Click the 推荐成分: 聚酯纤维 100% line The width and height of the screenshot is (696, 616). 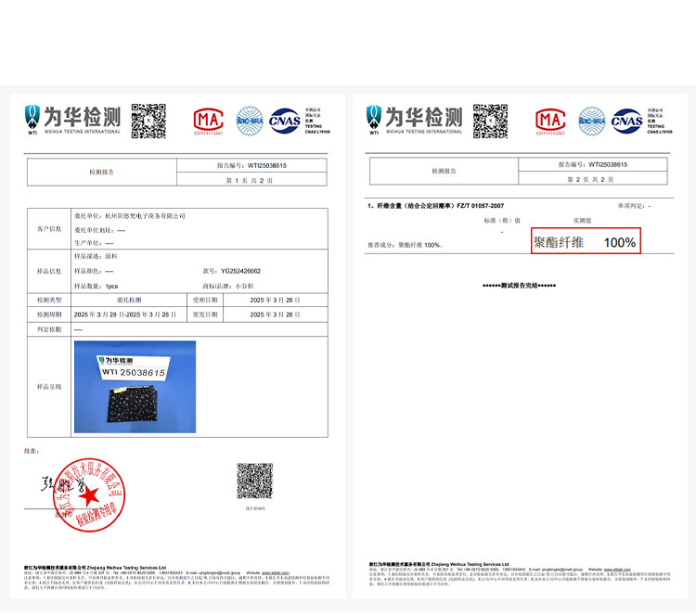point(405,245)
